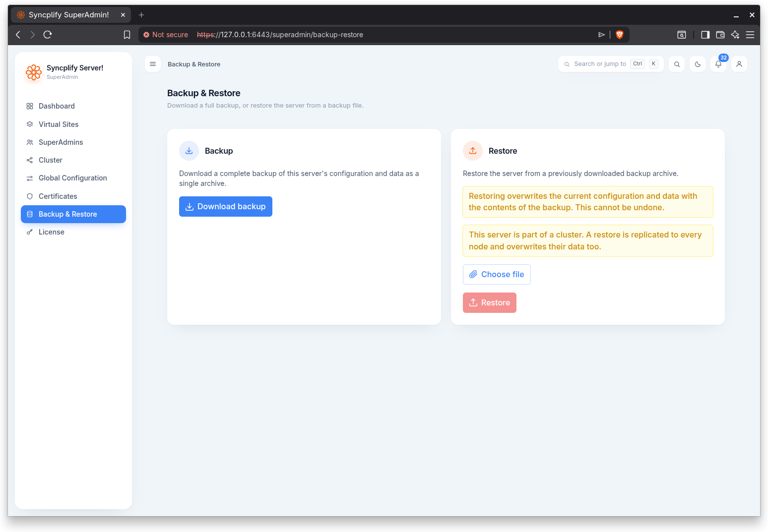Screen dimensions: 768x532
Task: Click the send/share arrow icon in address bar
Action: point(601,35)
